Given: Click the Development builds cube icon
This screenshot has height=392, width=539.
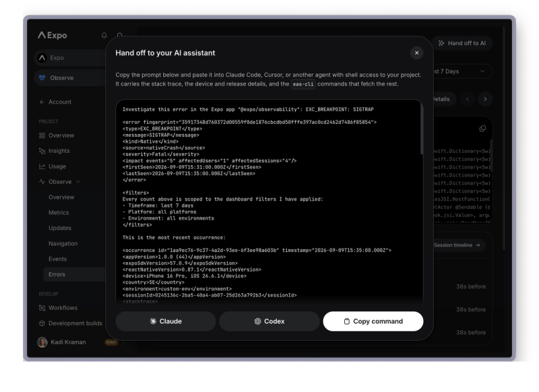Looking at the screenshot, I should (42, 323).
